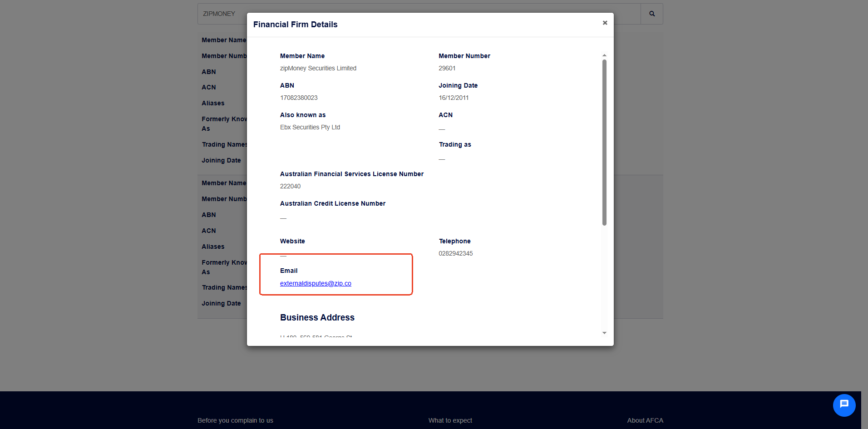868x429 pixels.
Task: Open the 'About AFCA' footer link
Action: 645,420
